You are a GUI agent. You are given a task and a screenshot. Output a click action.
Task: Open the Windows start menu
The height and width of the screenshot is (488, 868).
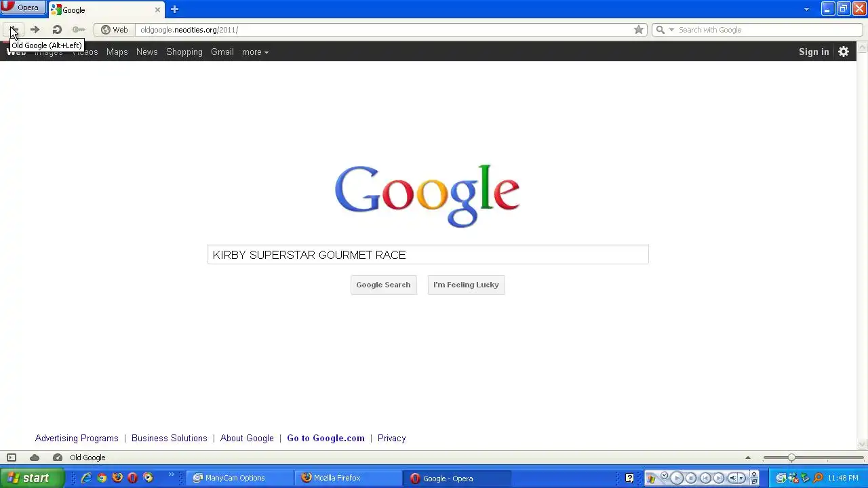(32, 478)
